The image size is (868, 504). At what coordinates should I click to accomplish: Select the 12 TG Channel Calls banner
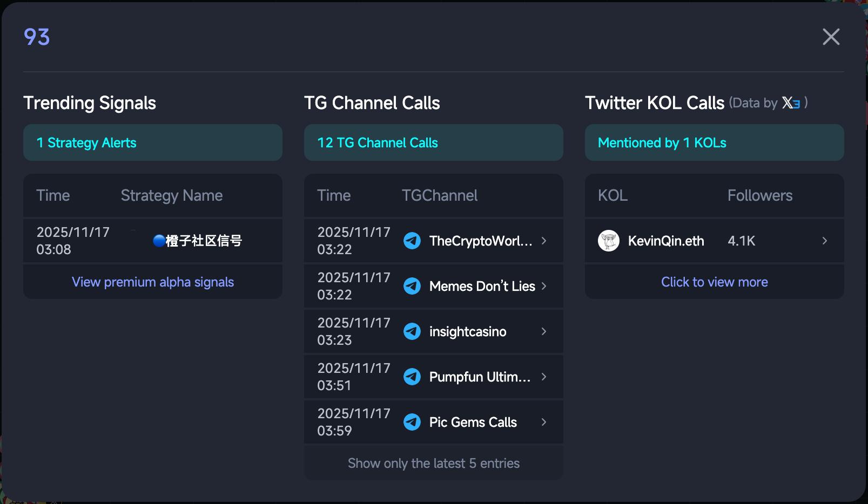pyautogui.click(x=434, y=142)
